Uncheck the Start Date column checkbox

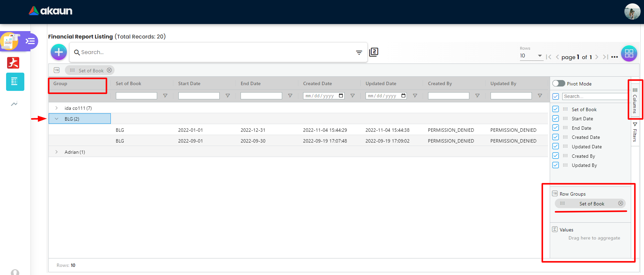pyautogui.click(x=555, y=119)
